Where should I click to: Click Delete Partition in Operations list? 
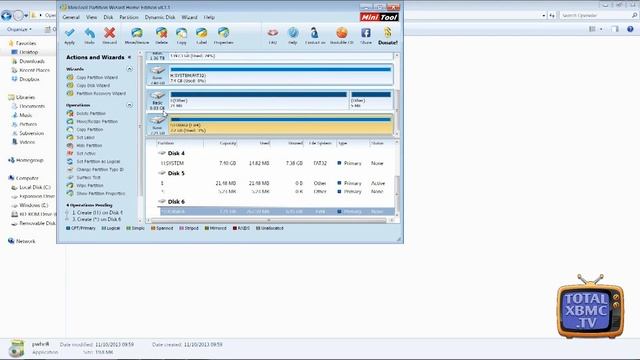click(x=91, y=113)
